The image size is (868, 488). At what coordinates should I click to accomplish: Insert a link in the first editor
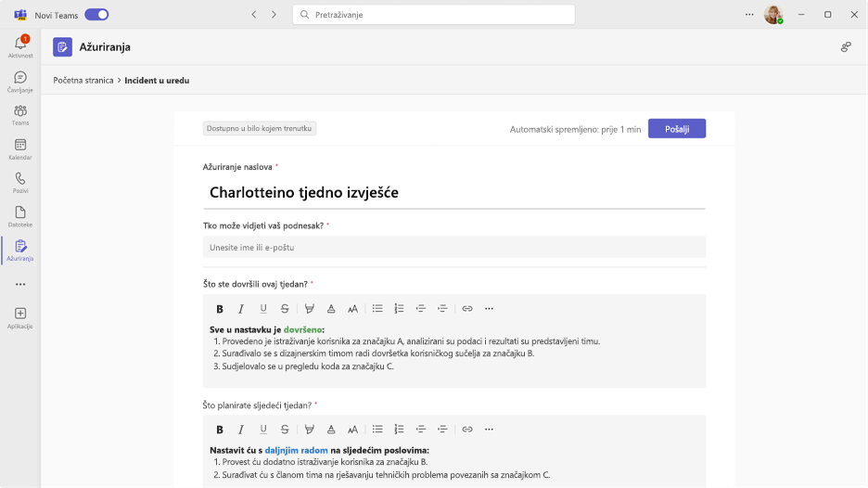[467, 309]
